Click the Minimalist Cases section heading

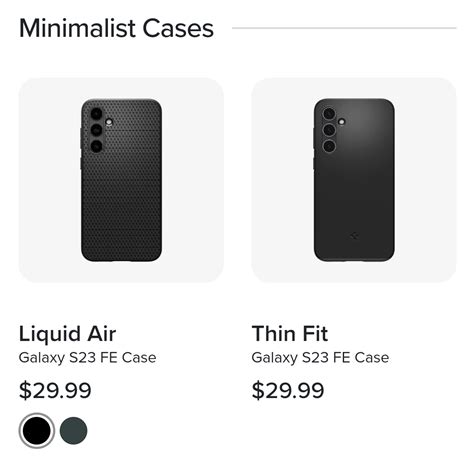[116, 28]
